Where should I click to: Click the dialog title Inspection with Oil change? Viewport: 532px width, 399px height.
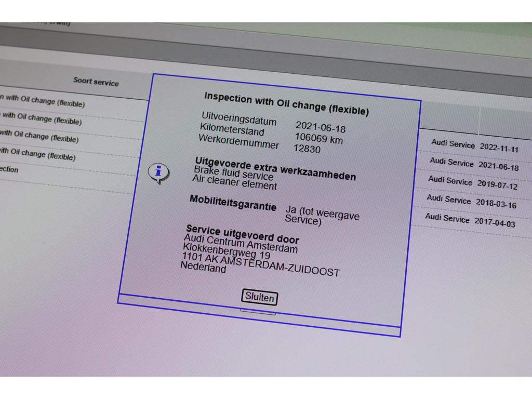click(x=286, y=104)
